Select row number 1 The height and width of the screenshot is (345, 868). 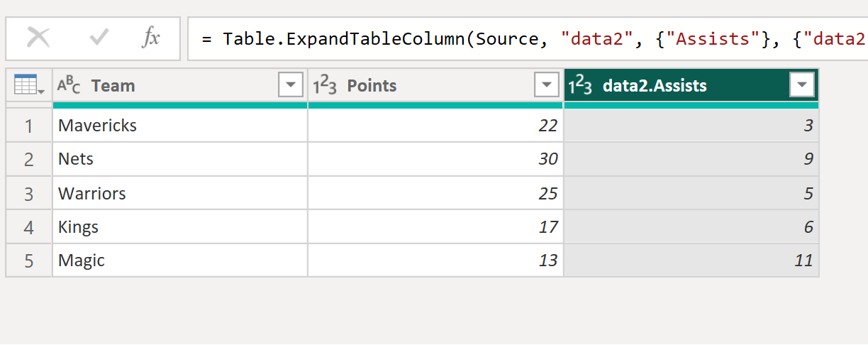[x=29, y=126]
